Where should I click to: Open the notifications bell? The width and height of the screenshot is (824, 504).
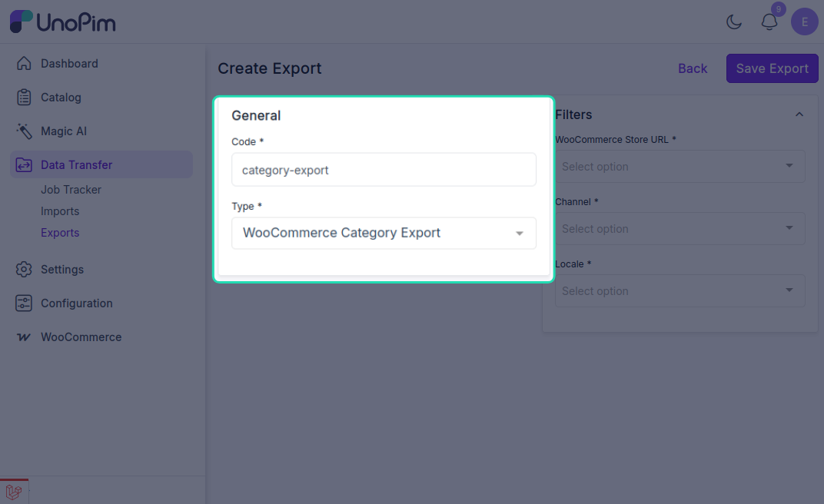click(x=769, y=22)
